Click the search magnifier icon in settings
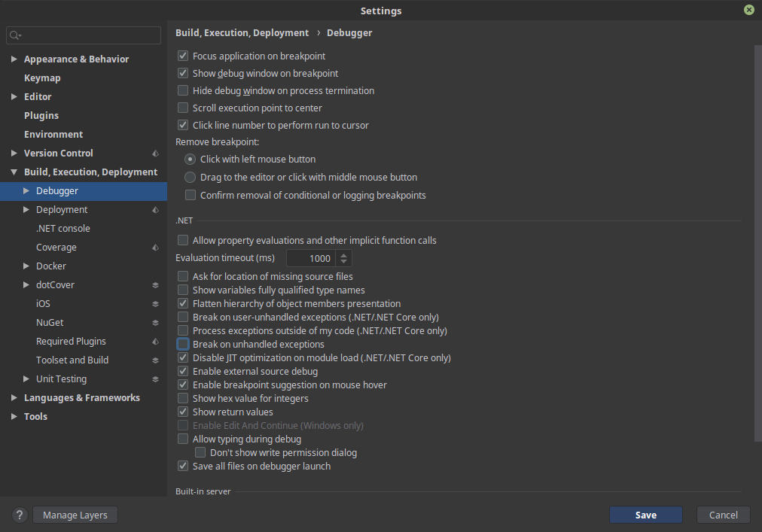 [x=16, y=35]
